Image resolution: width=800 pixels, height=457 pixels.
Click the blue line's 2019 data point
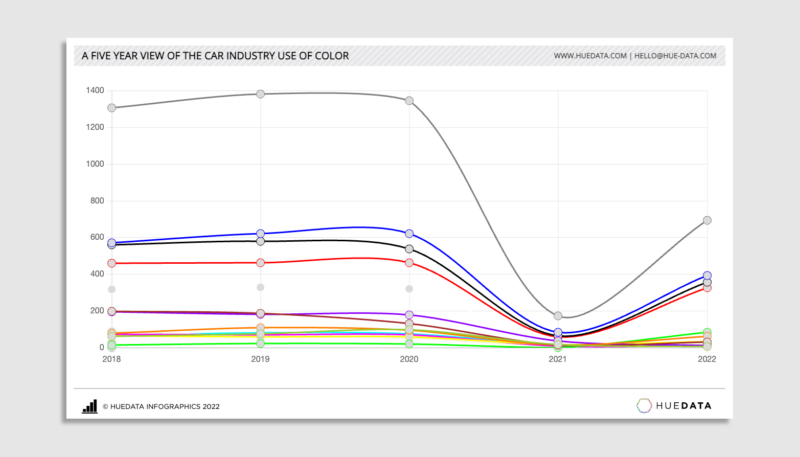260,234
